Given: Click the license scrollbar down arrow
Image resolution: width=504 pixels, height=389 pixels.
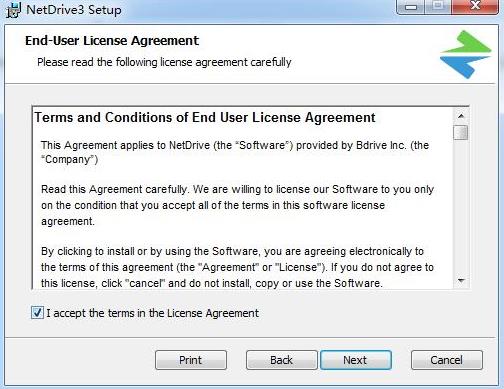Looking at the screenshot, I should pos(461,280).
